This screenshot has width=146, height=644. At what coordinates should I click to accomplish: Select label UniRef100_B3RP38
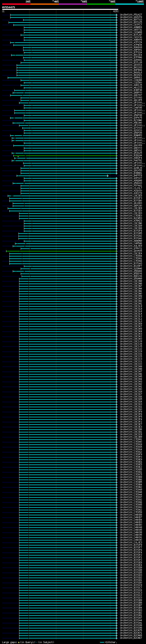click(131, 90)
